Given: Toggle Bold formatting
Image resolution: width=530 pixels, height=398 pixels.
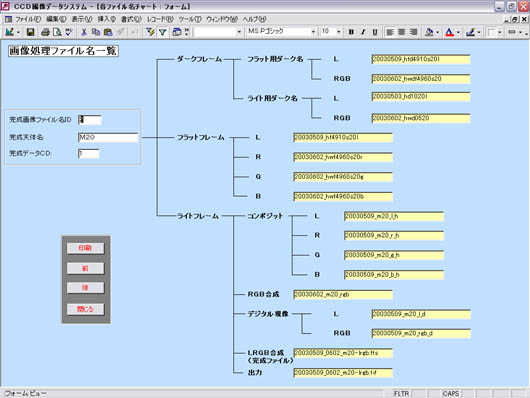Looking at the screenshot, I should [351, 32].
